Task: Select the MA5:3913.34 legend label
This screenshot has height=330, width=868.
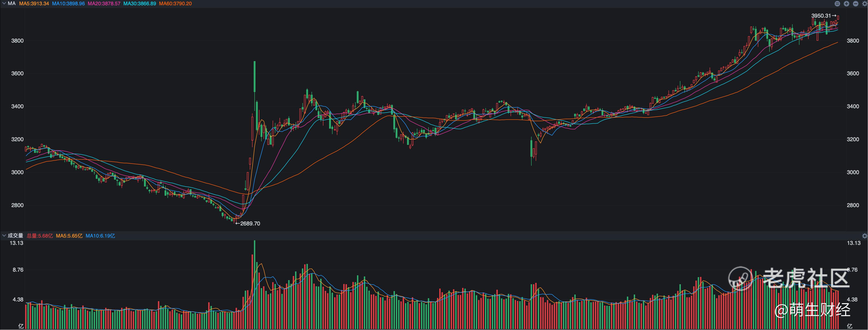Action: click(x=34, y=3)
